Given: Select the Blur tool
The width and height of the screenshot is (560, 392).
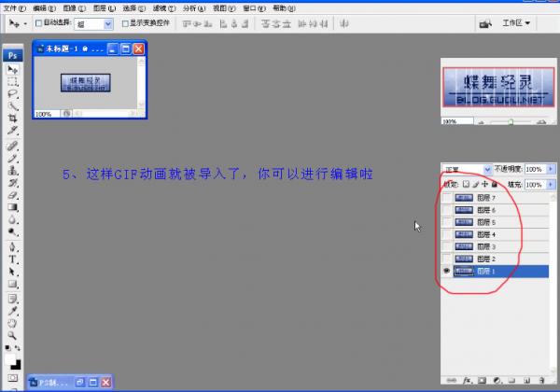Looking at the screenshot, I should (x=12, y=219).
